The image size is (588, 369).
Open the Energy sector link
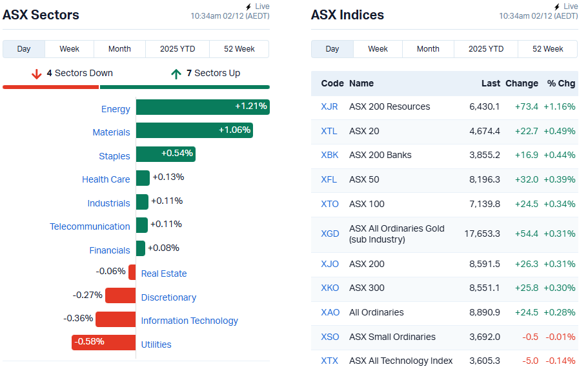116,109
